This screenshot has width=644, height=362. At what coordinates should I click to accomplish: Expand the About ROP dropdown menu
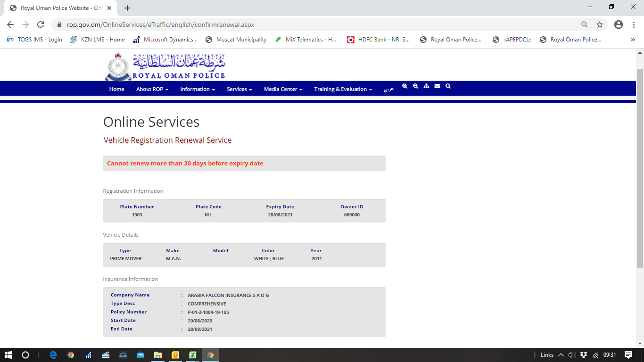[x=152, y=89]
